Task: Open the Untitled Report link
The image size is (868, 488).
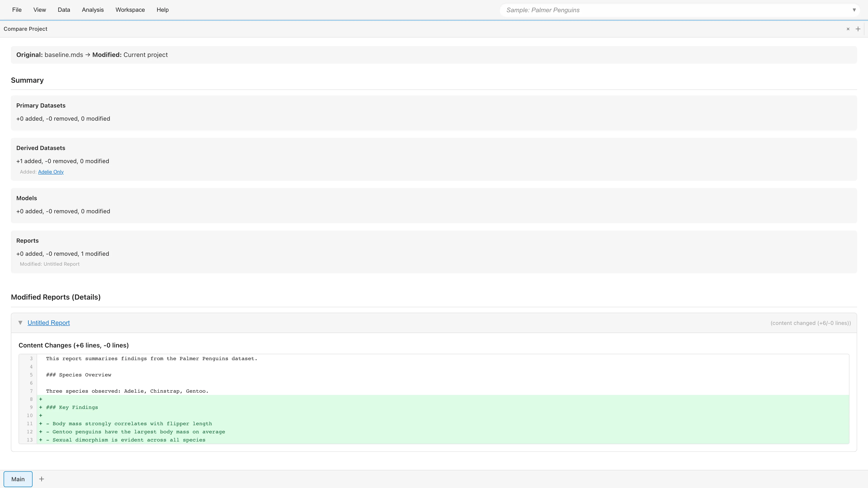Action: (49, 323)
